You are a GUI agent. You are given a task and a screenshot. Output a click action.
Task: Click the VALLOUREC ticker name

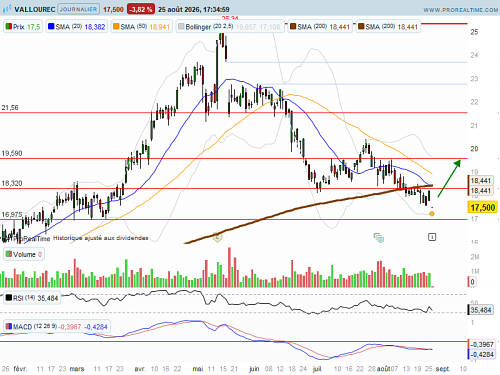point(35,9)
